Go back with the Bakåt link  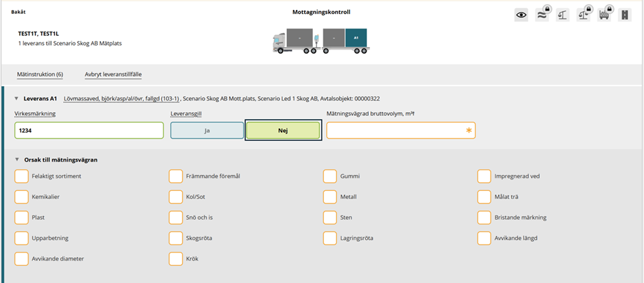pos(18,12)
